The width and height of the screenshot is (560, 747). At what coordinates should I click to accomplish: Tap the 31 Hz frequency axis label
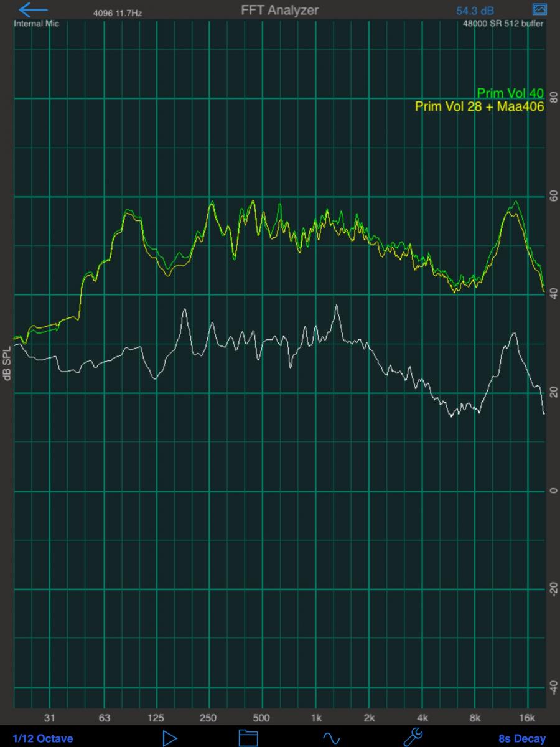tap(50, 718)
